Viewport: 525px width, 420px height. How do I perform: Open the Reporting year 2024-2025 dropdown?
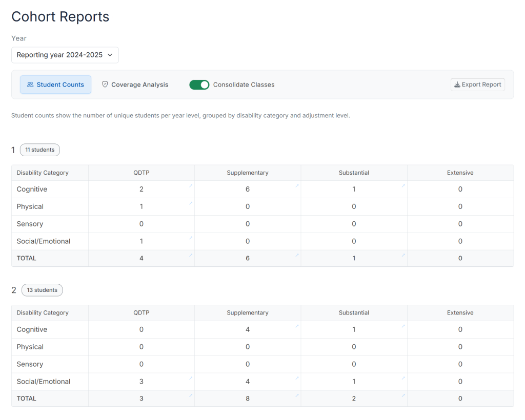coord(65,55)
